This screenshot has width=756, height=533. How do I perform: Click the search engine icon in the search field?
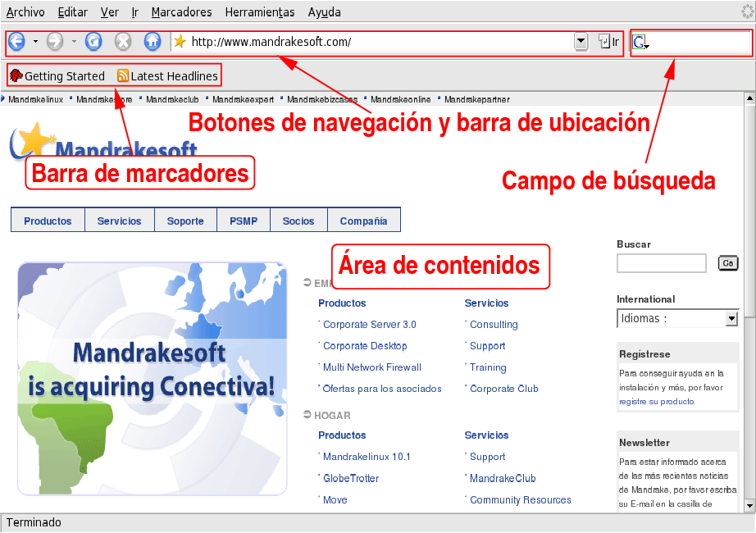640,41
